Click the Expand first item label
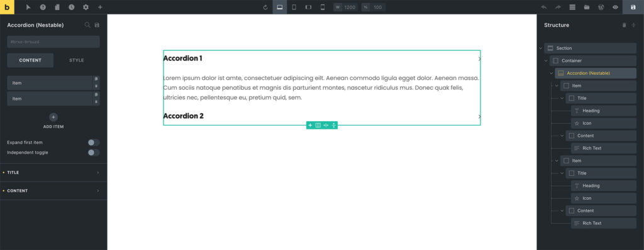644x250 pixels. click(25, 143)
